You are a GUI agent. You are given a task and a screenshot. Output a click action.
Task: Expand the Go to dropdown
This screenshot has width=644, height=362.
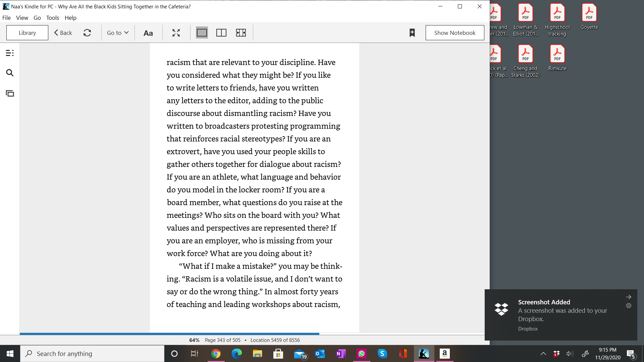pyautogui.click(x=118, y=33)
